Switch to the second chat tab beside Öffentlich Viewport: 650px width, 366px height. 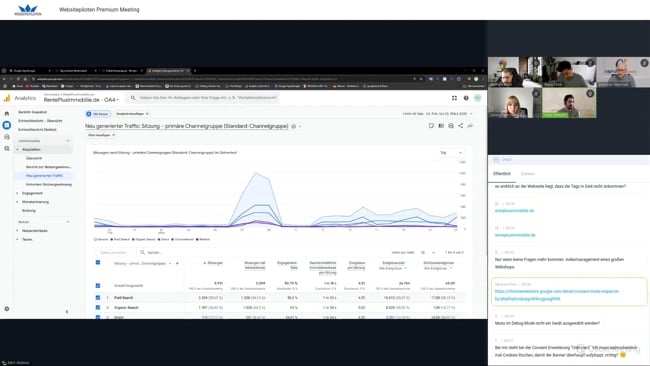pyautogui.click(x=527, y=174)
